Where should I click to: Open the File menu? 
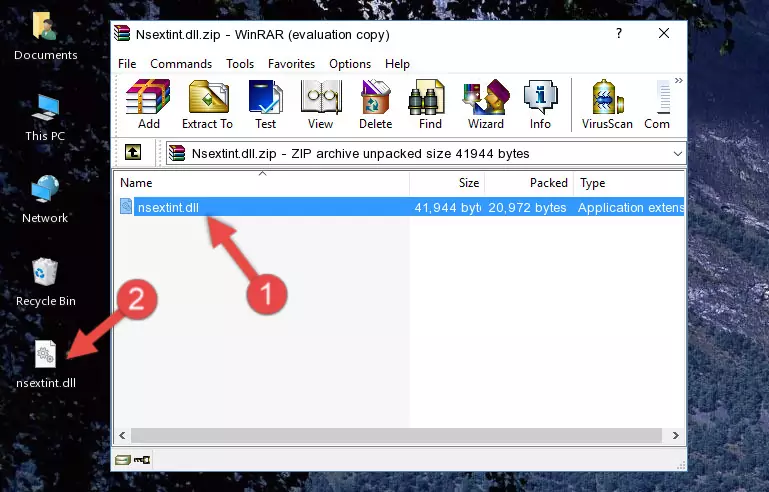[127, 64]
